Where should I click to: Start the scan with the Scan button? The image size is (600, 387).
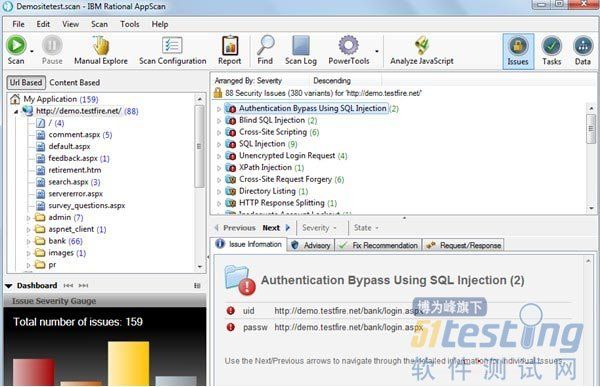pyautogui.click(x=16, y=50)
